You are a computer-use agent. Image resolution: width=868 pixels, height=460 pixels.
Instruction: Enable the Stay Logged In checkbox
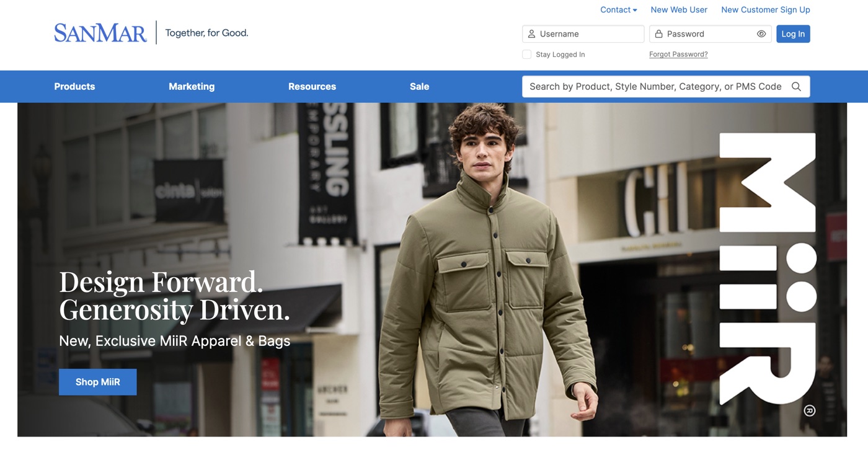click(x=526, y=55)
